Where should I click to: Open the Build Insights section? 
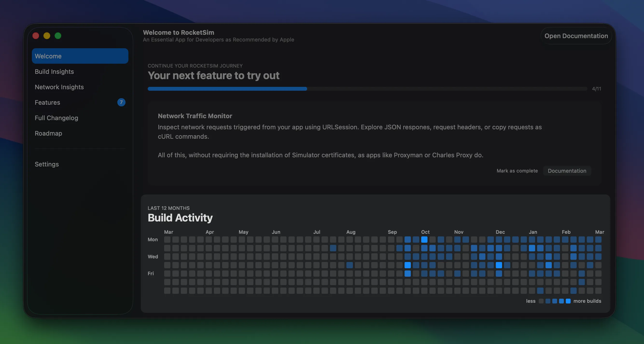(54, 71)
